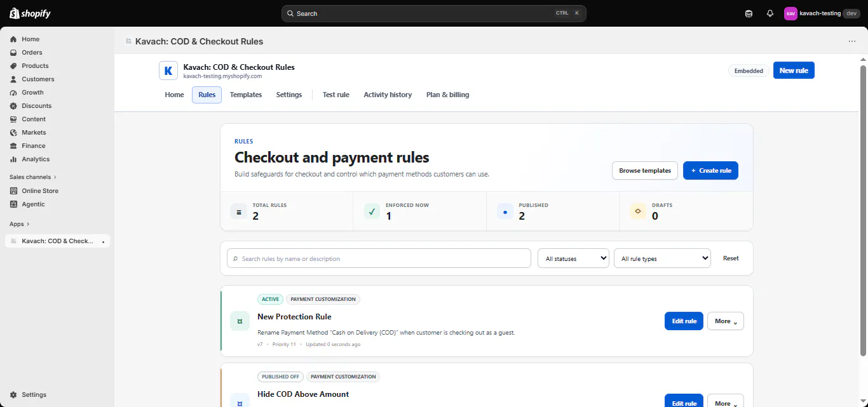Click the Drafts stat icon
The height and width of the screenshot is (407, 868).
click(638, 212)
